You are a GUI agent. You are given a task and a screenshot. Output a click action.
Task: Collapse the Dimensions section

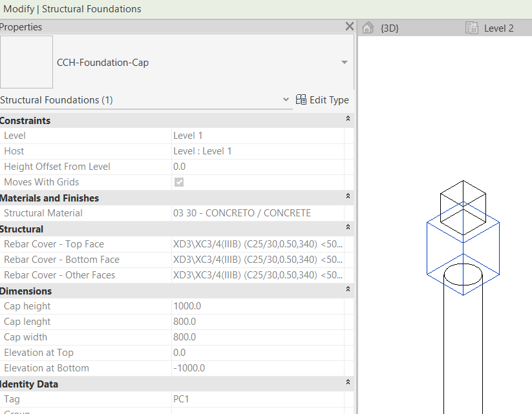347,289
